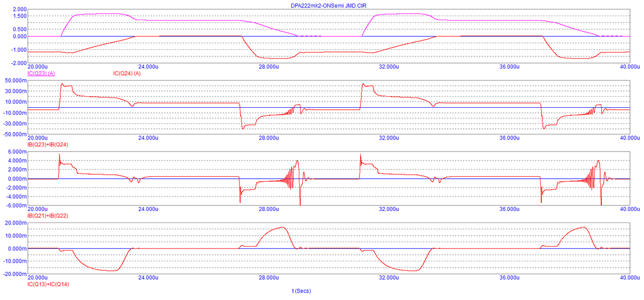Image resolution: width=644 pixels, height=300 pixels.
Task: Click the 20.000m Y-axis value
Action: (x=16, y=223)
